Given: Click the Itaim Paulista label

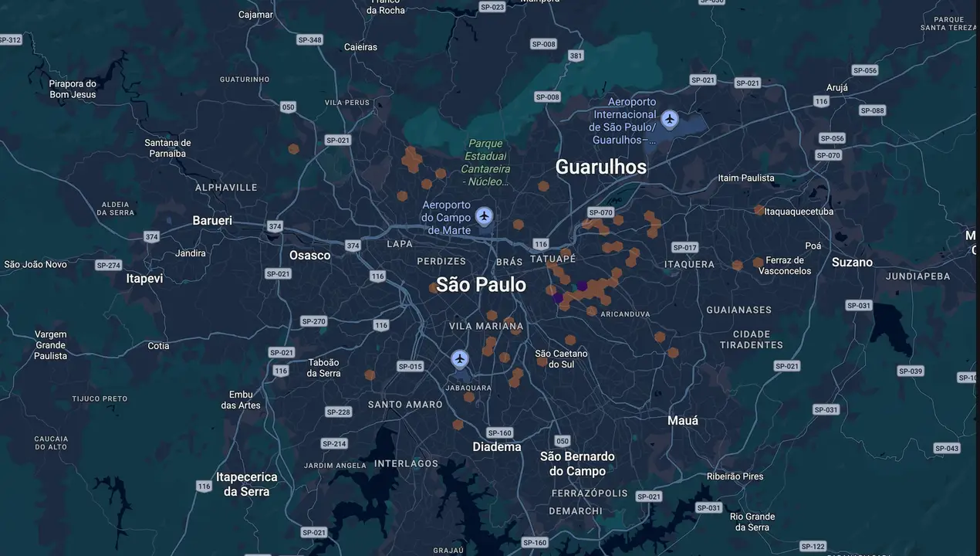Looking at the screenshot, I should click(746, 178).
